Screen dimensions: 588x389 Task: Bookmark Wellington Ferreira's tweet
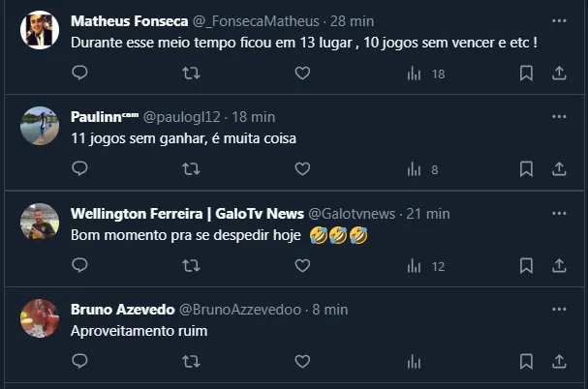[x=526, y=265]
